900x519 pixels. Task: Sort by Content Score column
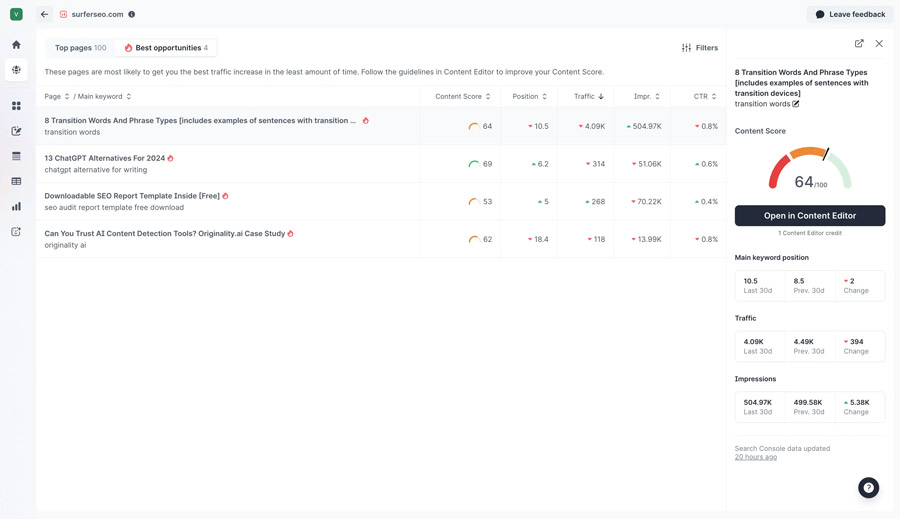[463, 96]
